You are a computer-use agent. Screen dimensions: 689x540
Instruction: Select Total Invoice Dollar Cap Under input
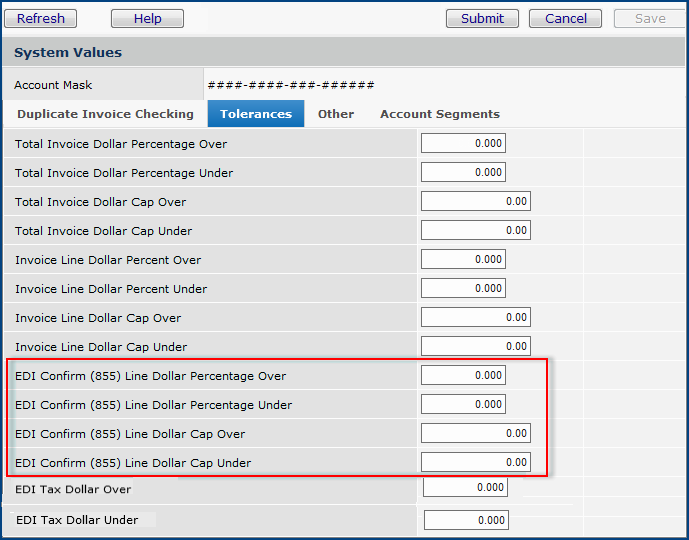[x=475, y=231]
